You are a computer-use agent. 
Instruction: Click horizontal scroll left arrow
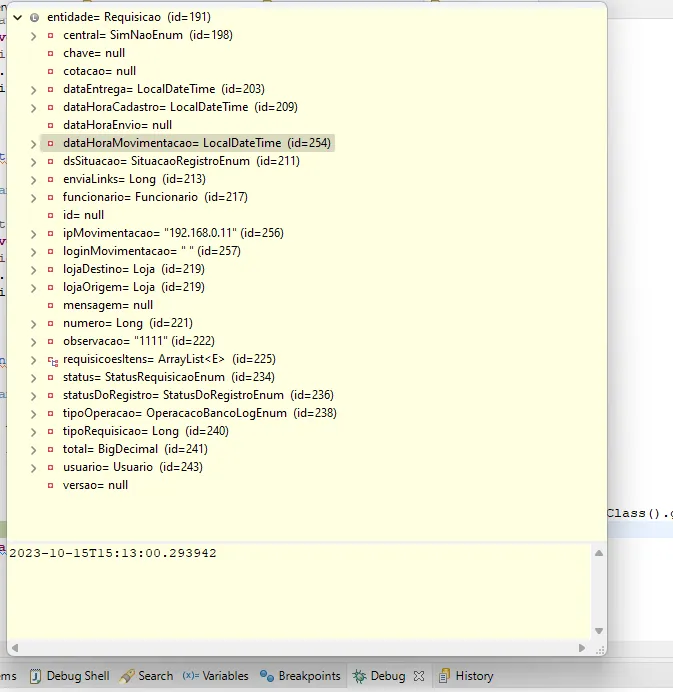point(15,648)
